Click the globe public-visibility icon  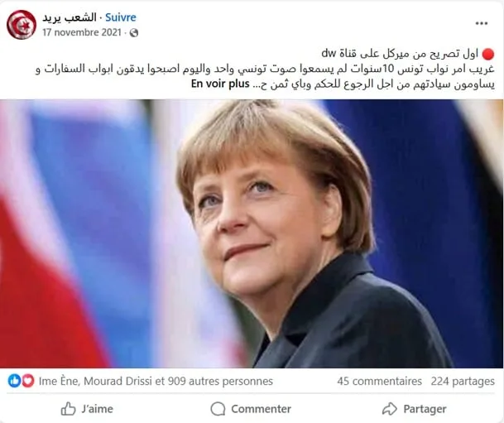click(x=134, y=33)
